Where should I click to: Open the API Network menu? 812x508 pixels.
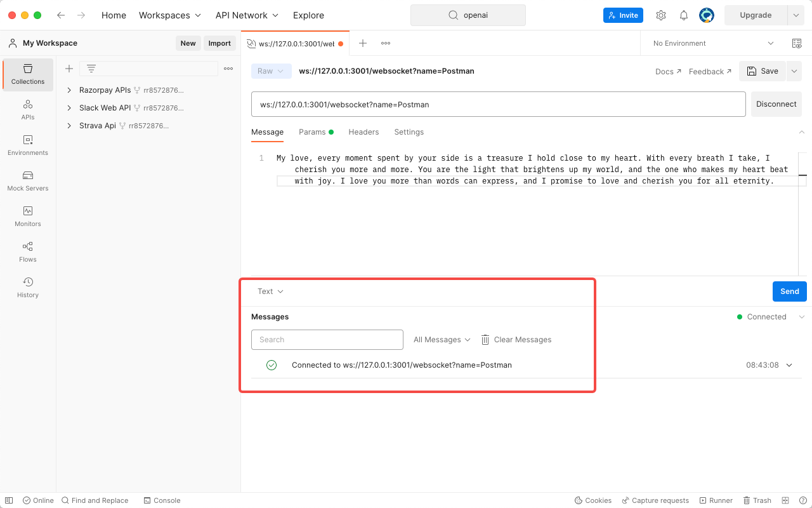[246, 15]
